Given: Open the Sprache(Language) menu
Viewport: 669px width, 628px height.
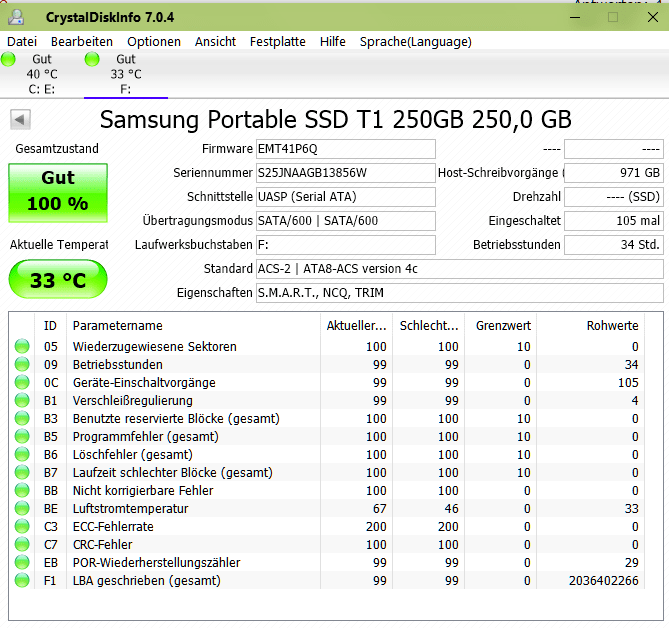Looking at the screenshot, I should point(416,42).
